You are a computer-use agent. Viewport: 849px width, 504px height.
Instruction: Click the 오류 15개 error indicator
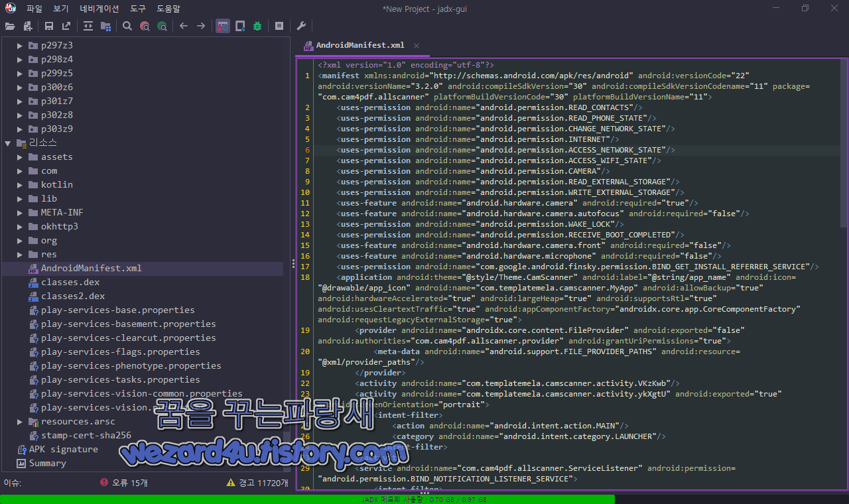click(123, 483)
